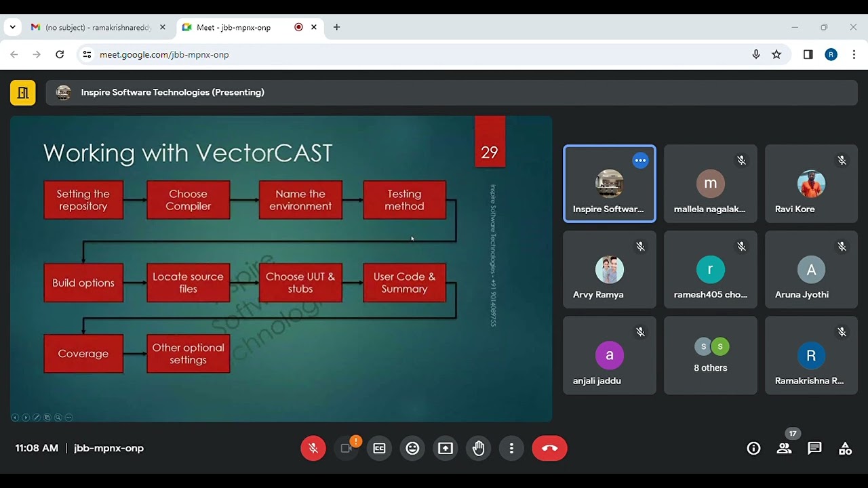Screen dimensions: 868x488
Task: Click muted mic icon on Arvy Ramya
Action: pos(640,247)
